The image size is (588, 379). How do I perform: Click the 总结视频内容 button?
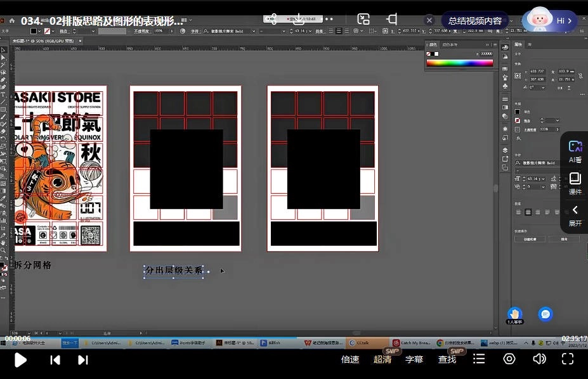pos(475,20)
